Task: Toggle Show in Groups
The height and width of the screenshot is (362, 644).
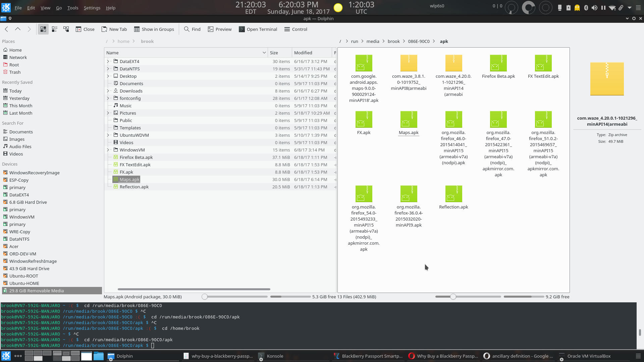Action: point(154,29)
